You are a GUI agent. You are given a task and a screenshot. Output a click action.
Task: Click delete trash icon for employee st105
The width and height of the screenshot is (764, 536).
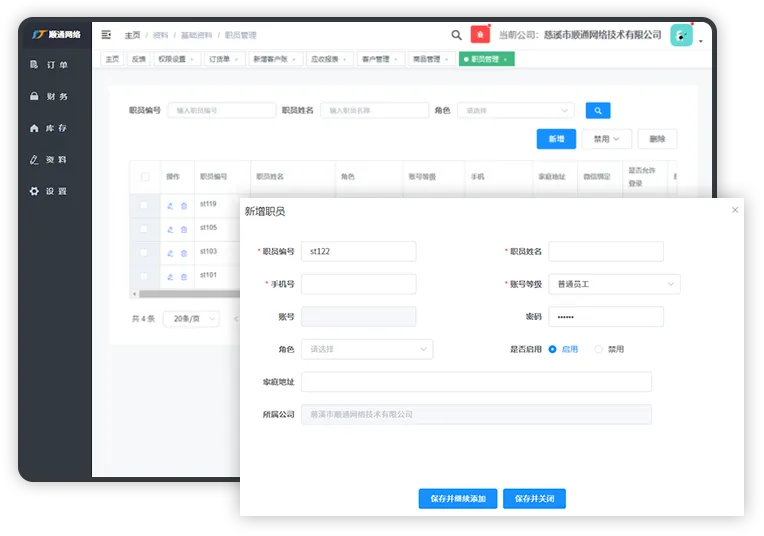(x=184, y=229)
